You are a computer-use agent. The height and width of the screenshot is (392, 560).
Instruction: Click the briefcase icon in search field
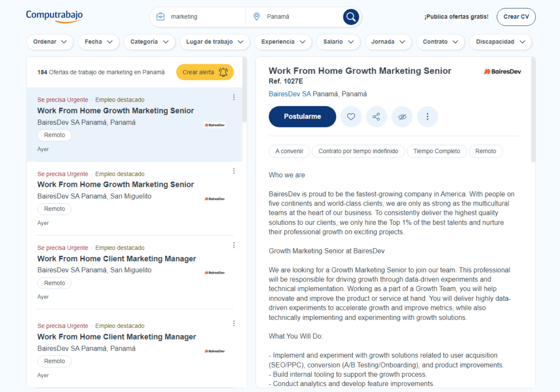pos(161,16)
